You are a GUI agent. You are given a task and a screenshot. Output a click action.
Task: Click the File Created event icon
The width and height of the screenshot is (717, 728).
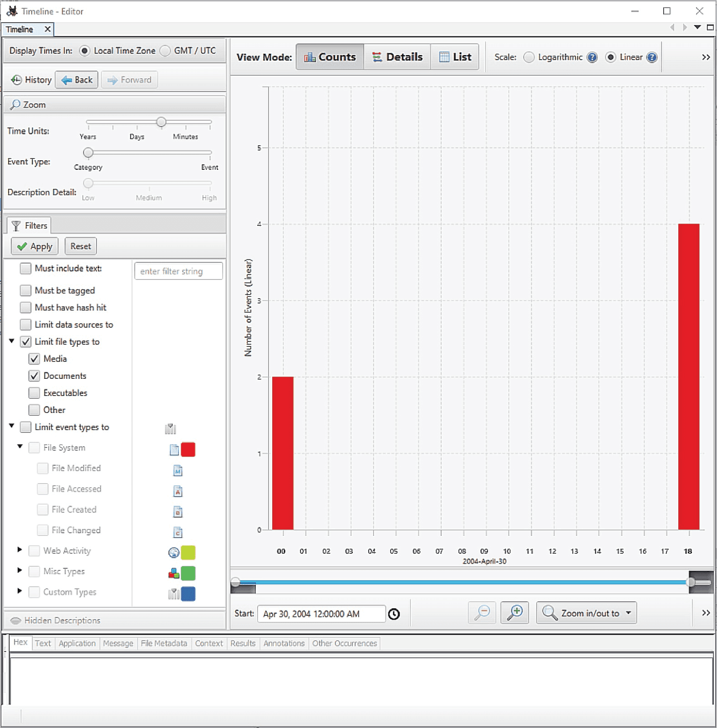(x=178, y=512)
